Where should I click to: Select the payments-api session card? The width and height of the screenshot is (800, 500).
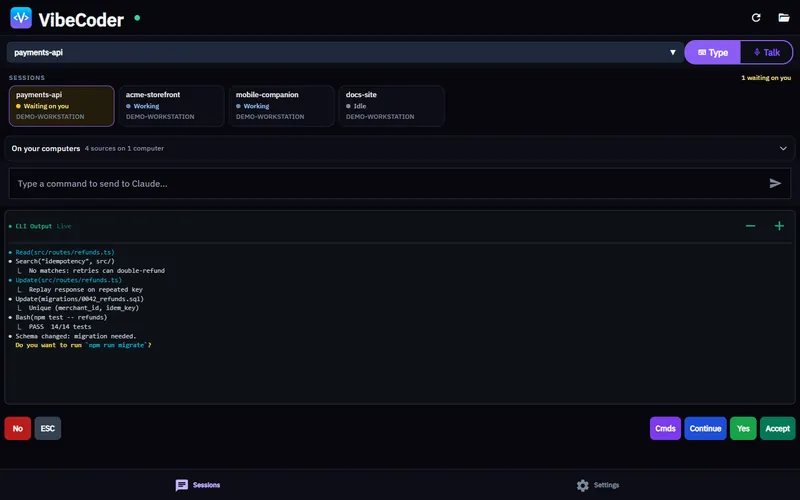coord(62,106)
